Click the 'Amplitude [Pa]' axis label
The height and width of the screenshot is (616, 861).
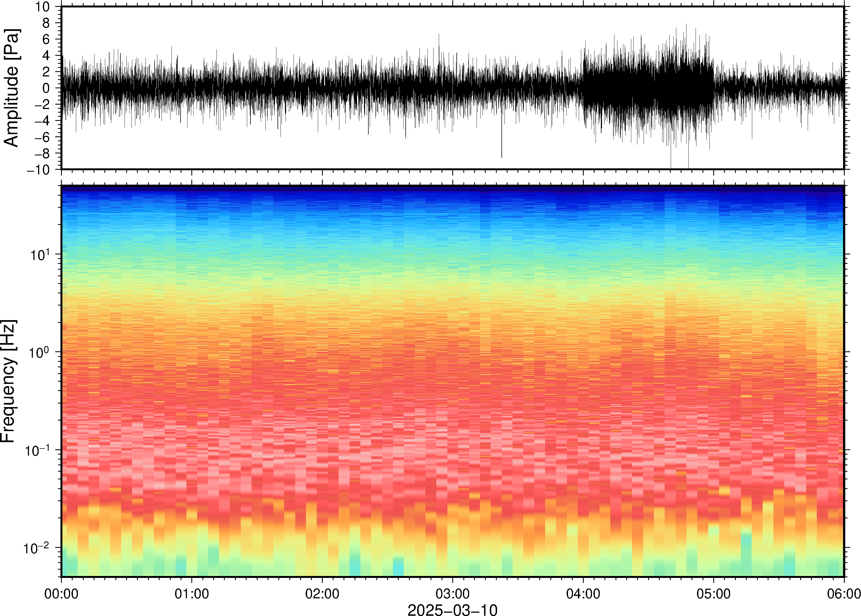[x=11, y=88]
